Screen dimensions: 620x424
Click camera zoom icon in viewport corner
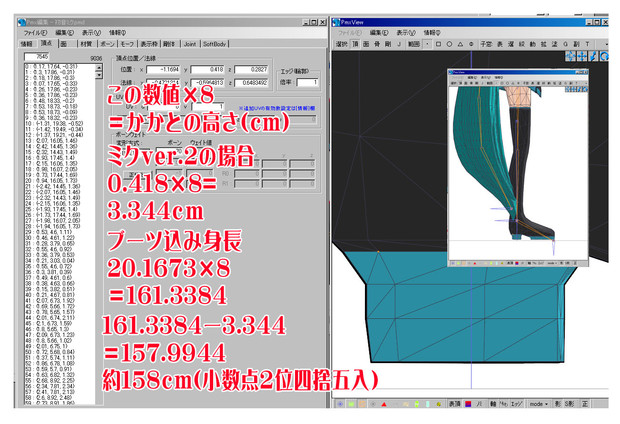tap(593, 56)
